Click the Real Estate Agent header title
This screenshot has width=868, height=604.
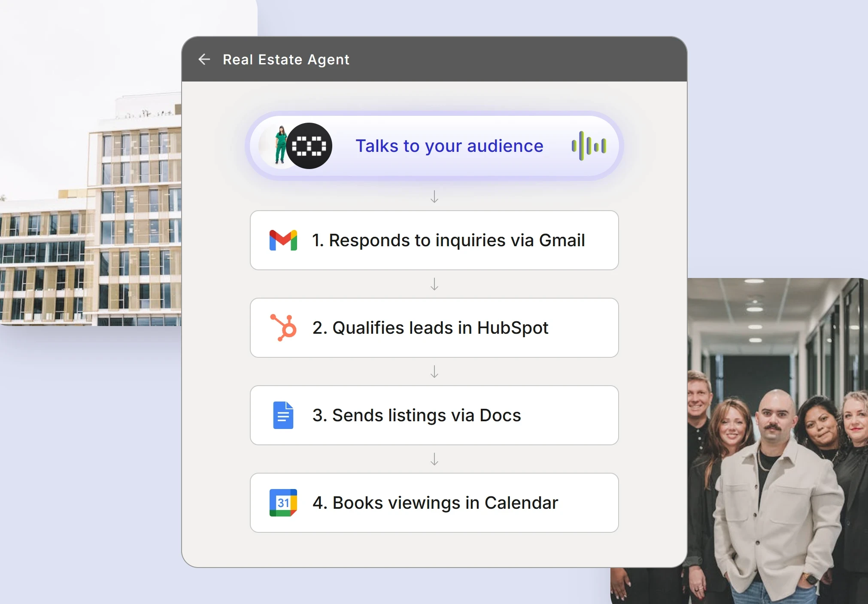tap(286, 60)
